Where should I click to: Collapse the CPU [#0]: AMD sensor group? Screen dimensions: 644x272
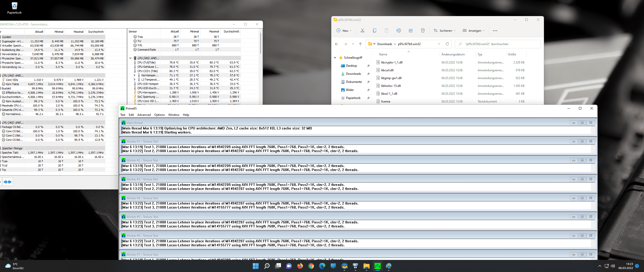click(x=130, y=58)
